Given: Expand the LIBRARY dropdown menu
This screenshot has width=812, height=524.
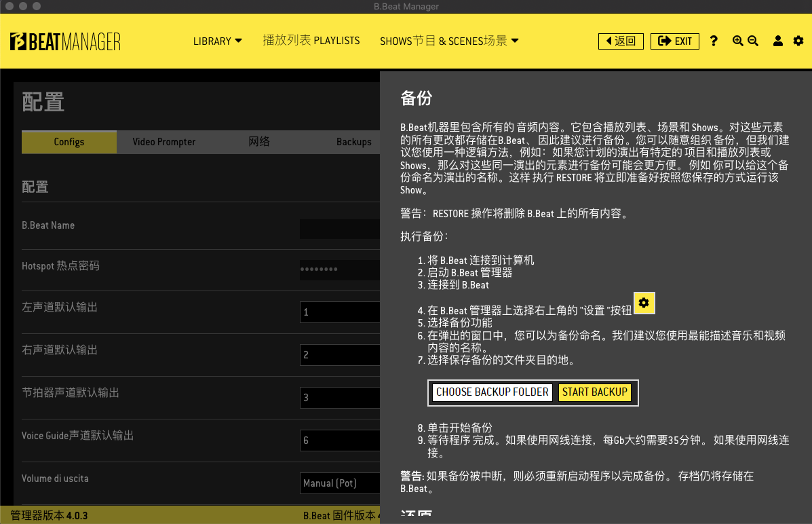Looking at the screenshot, I should point(218,41).
